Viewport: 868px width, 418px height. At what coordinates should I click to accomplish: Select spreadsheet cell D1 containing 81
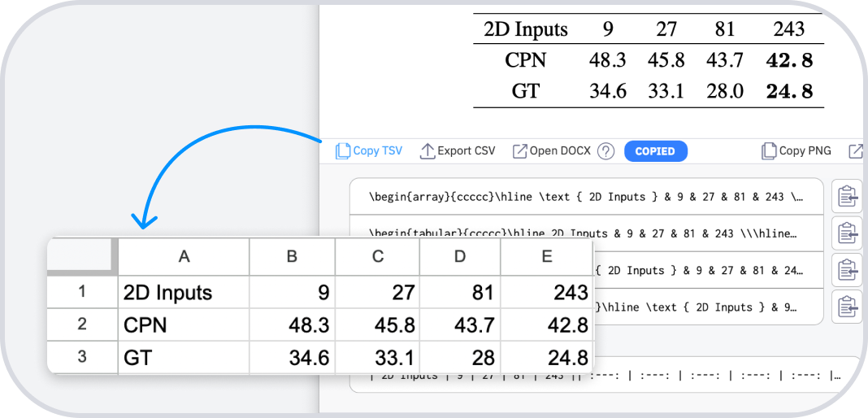click(460, 292)
